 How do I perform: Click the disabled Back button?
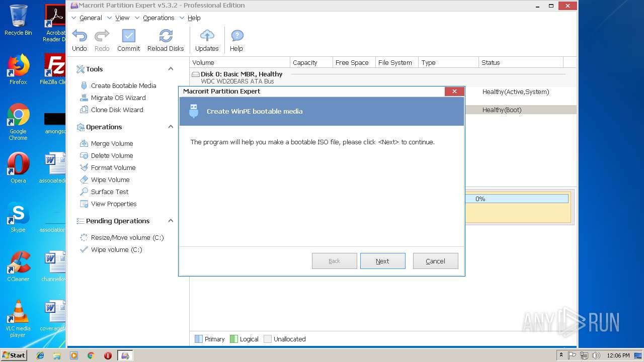[x=335, y=261]
